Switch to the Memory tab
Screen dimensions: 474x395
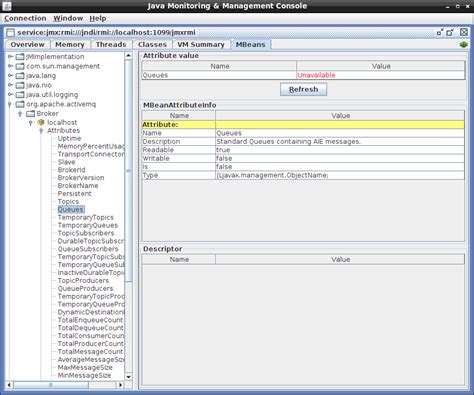(70, 45)
